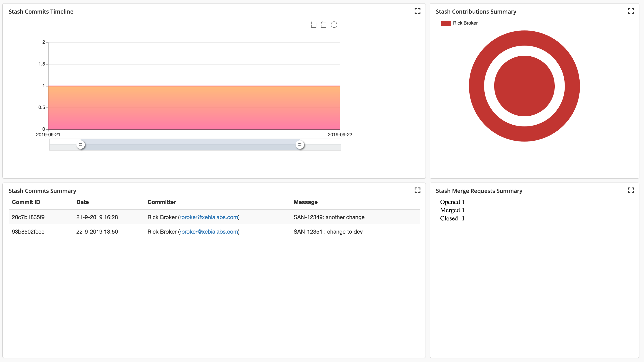644x362 pixels.
Task: Click the Date column header
Action: pos(83,202)
